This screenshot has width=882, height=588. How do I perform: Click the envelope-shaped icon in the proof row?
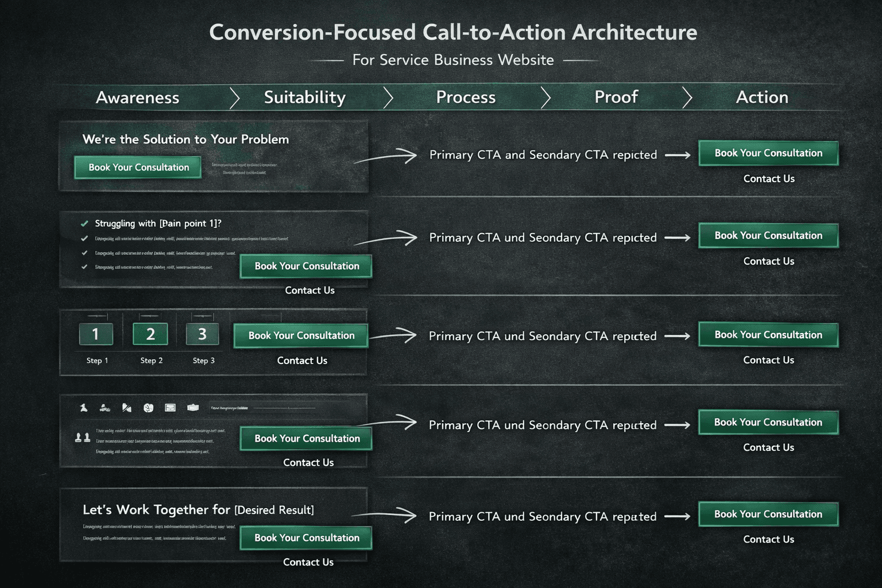click(170, 408)
